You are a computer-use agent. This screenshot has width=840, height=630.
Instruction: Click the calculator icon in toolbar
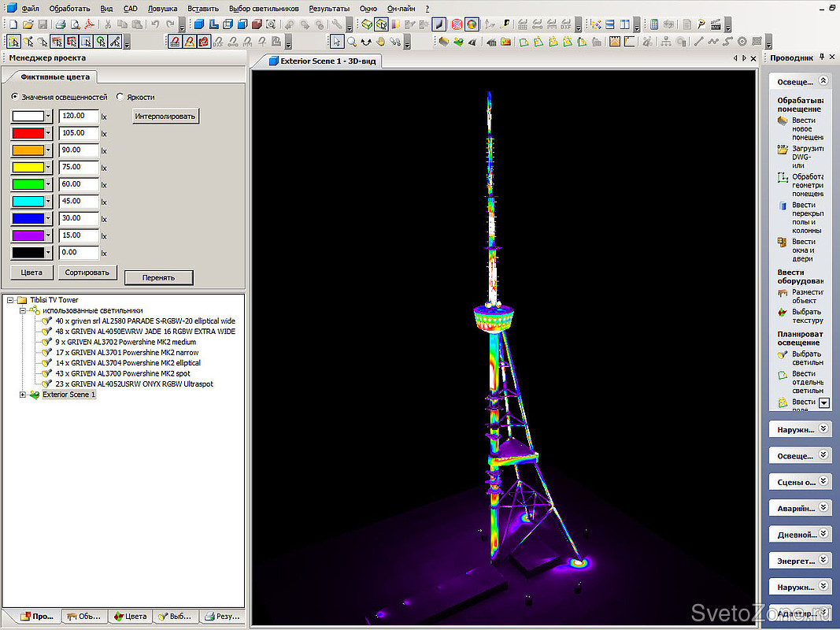(654, 24)
